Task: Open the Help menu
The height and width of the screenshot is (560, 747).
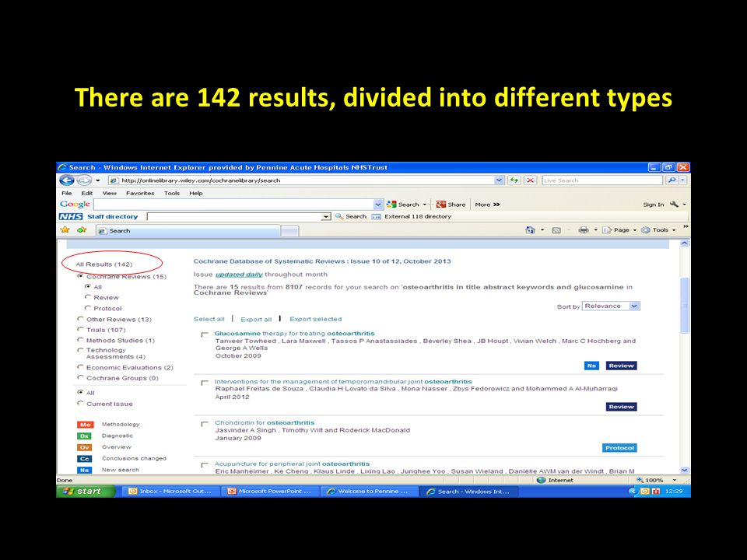Action: click(196, 194)
